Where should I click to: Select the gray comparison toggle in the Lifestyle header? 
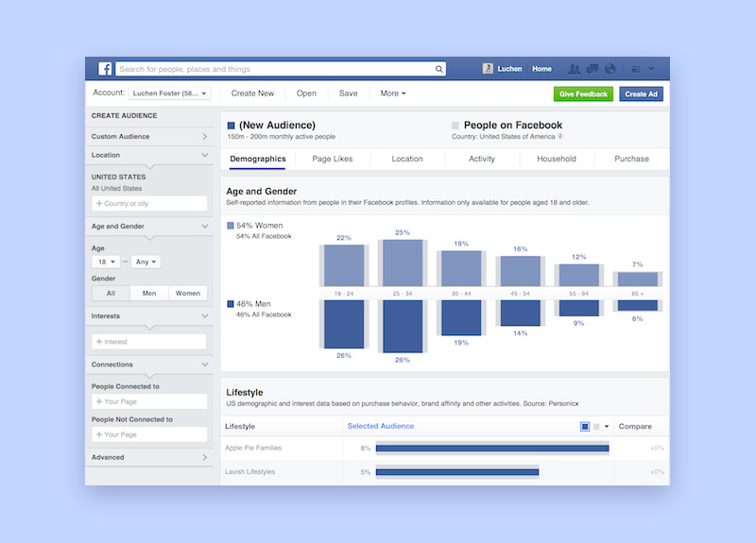[x=596, y=427]
